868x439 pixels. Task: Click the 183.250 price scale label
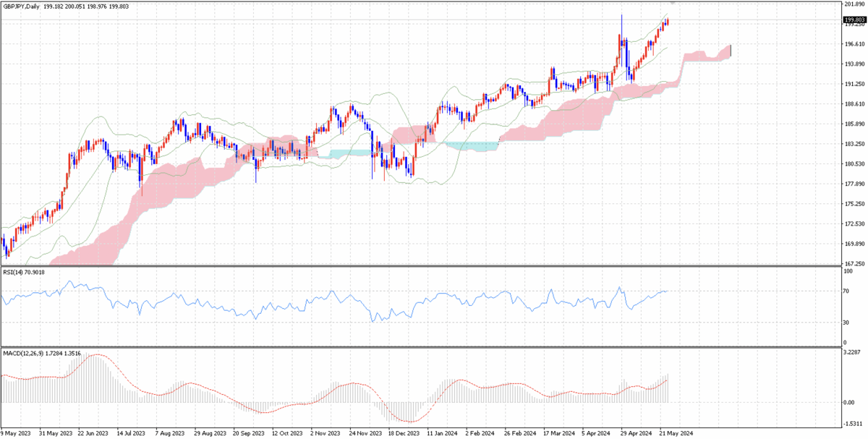(855, 144)
